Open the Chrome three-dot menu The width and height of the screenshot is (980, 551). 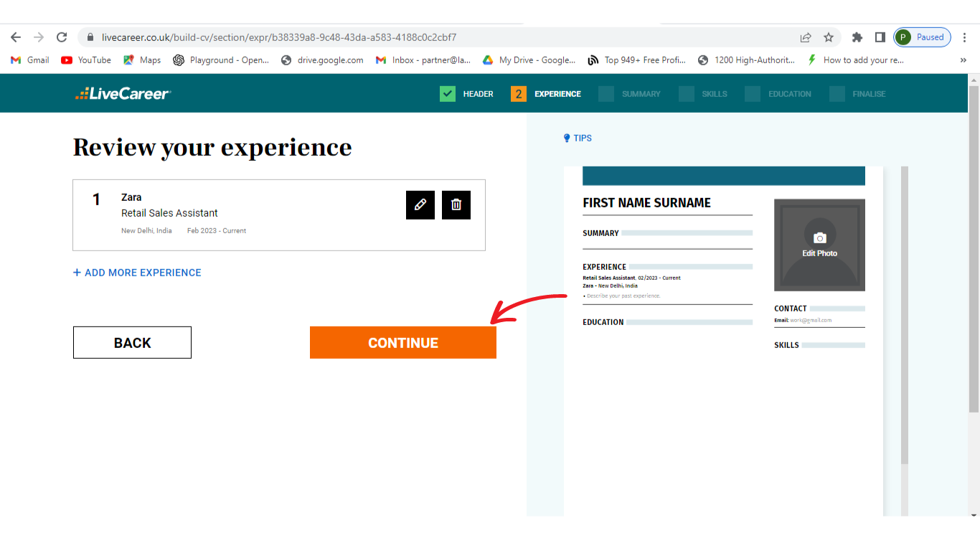pos(965,37)
